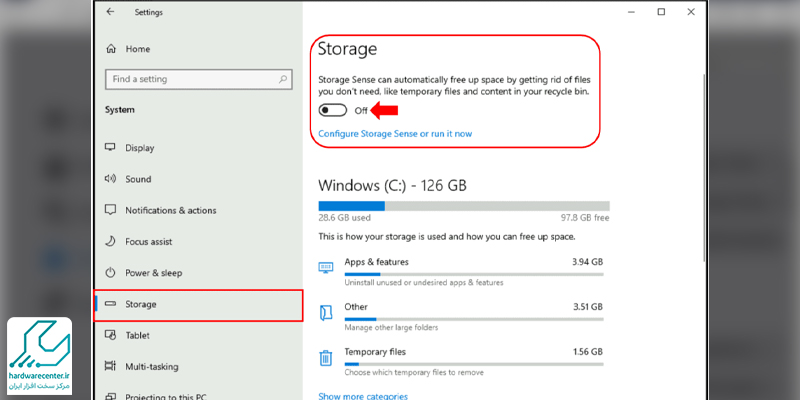Maximize the Settings window

pos(661,12)
